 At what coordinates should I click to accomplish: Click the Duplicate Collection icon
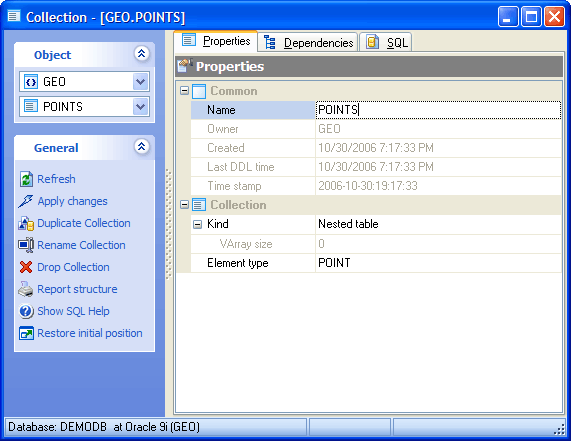point(26,223)
